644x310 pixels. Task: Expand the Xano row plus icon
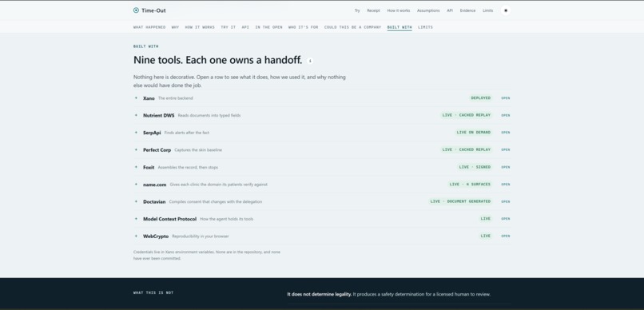(x=136, y=97)
